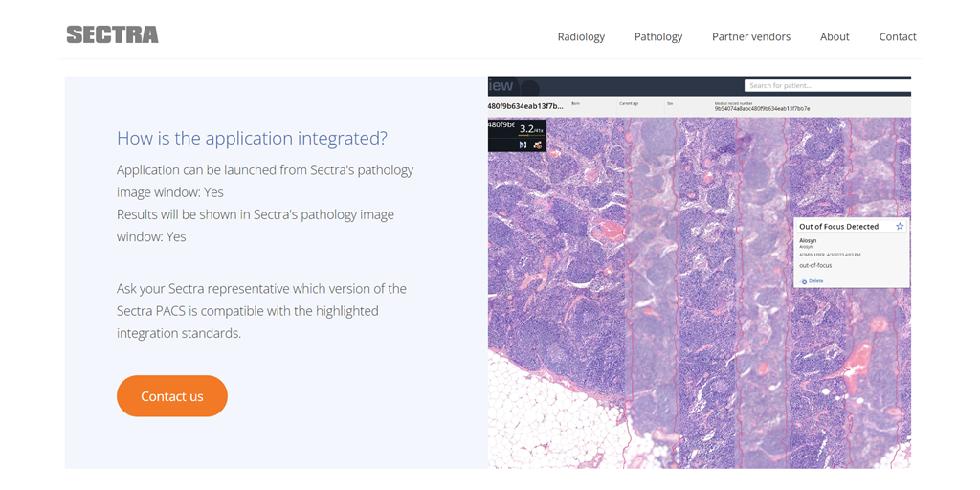The width and height of the screenshot is (980, 490).
Task: Click the next-slide arrow icon below magnification
Action: 523,145
